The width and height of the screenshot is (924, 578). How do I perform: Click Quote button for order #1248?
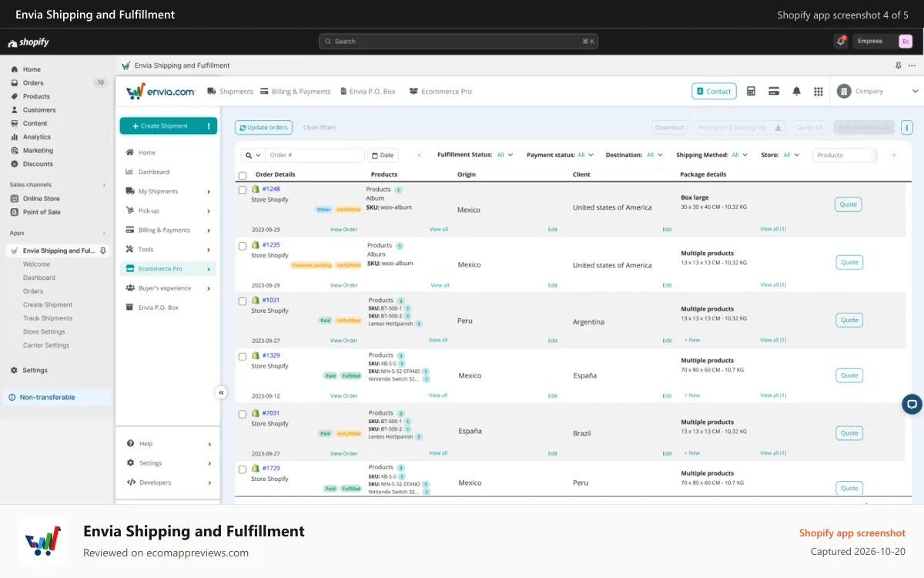[849, 204]
